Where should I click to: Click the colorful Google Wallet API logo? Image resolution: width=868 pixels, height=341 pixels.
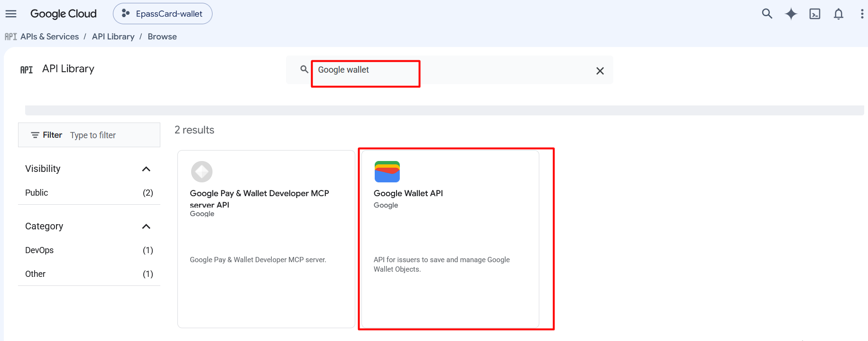(x=387, y=171)
